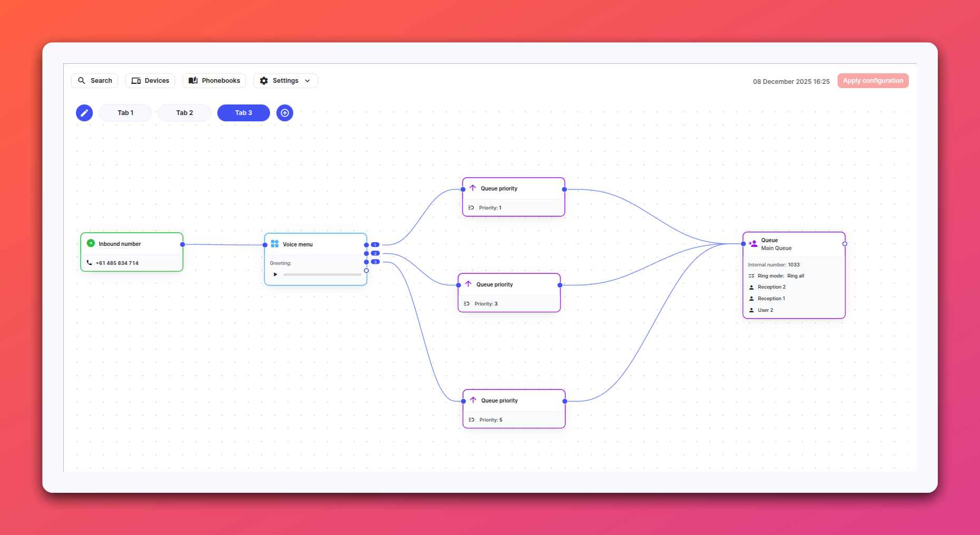The height and width of the screenshot is (535, 980).
Task: Play the Voice menu greeting audio
Action: 275,274
